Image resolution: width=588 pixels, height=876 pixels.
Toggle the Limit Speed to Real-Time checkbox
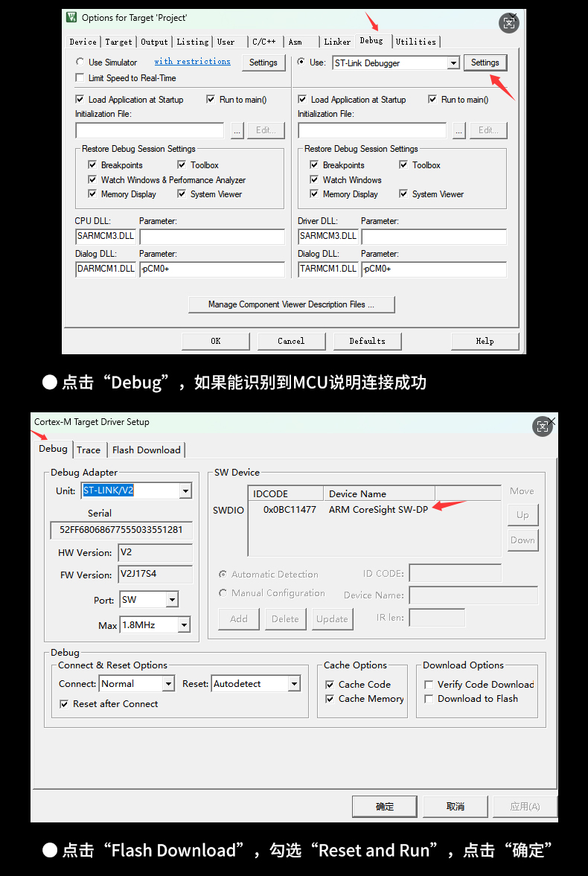click(80, 78)
